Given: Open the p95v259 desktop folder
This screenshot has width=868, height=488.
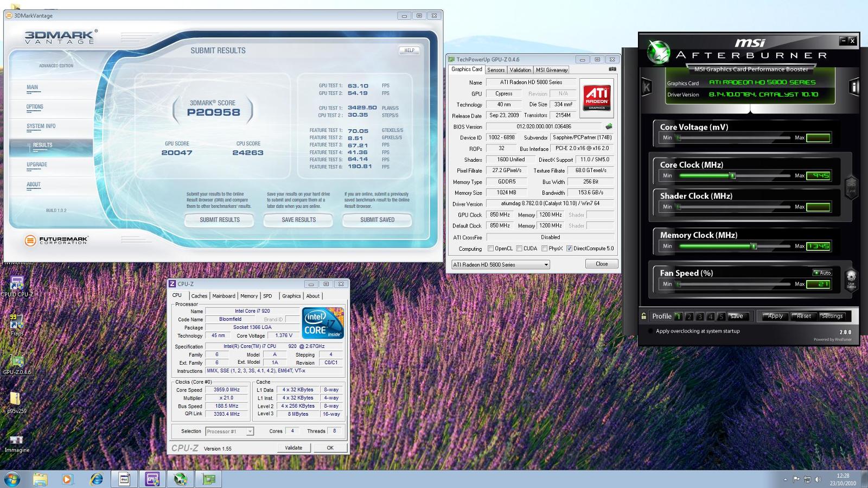Looking at the screenshot, I should (17, 402).
